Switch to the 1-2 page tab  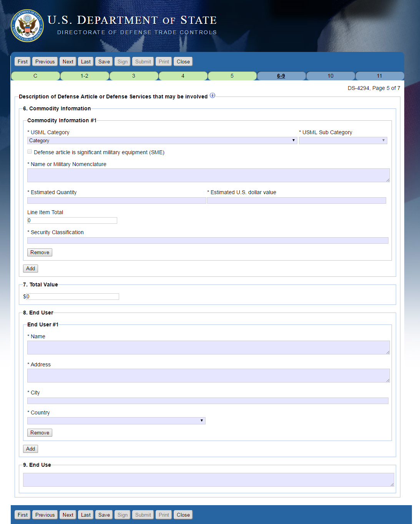[85, 76]
